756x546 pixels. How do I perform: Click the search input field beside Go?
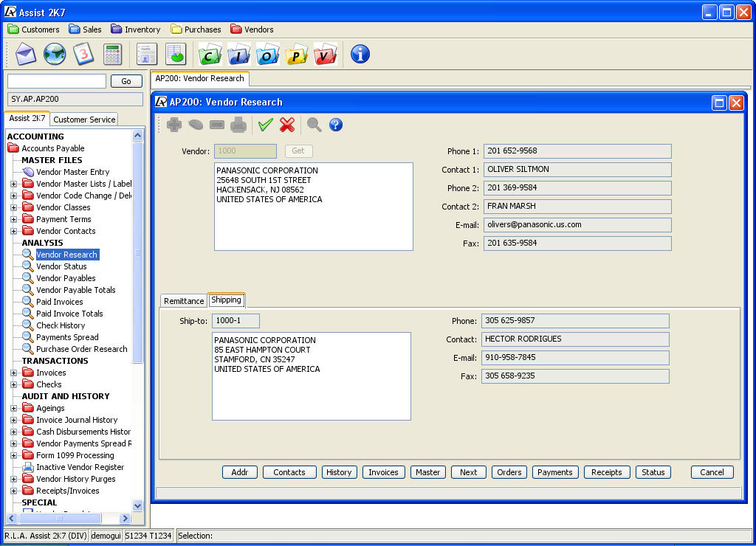57,81
